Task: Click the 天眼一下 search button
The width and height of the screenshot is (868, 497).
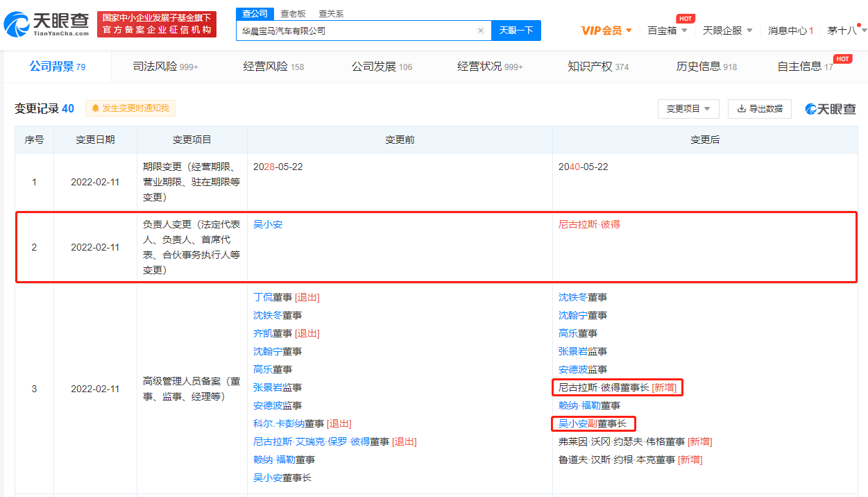Action: (x=516, y=31)
